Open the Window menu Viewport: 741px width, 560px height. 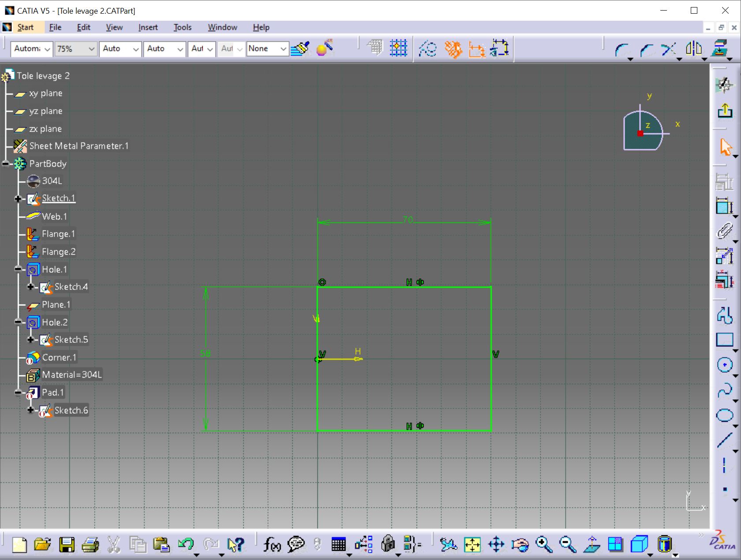(x=222, y=27)
